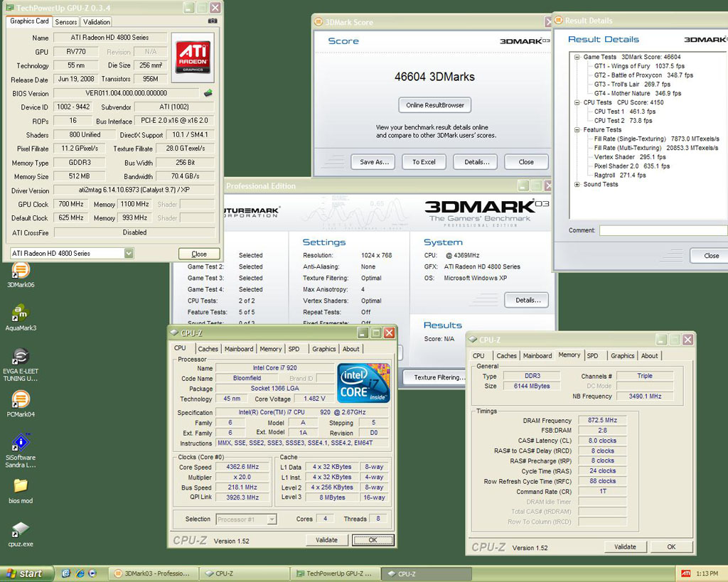Image resolution: width=728 pixels, height=582 pixels.
Task: Collapse the Game Tests tree node
Action: (x=577, y=57)
